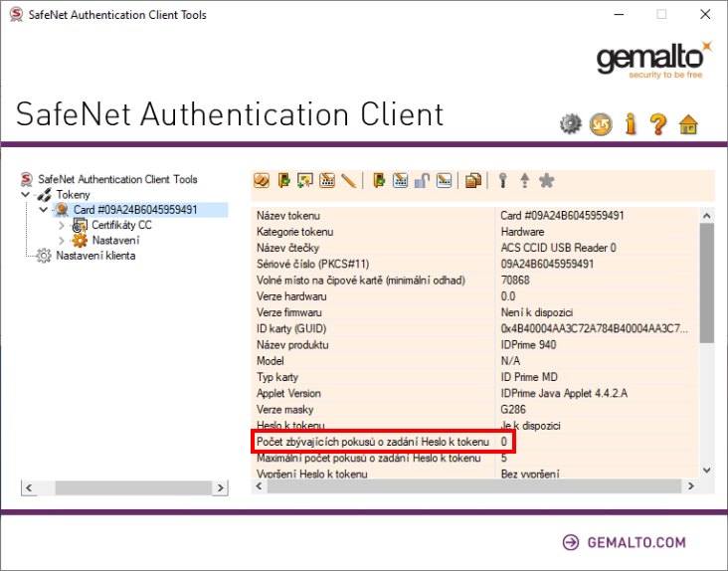
Task: Click the details scroll-up arrow
Action: point(707,216)
